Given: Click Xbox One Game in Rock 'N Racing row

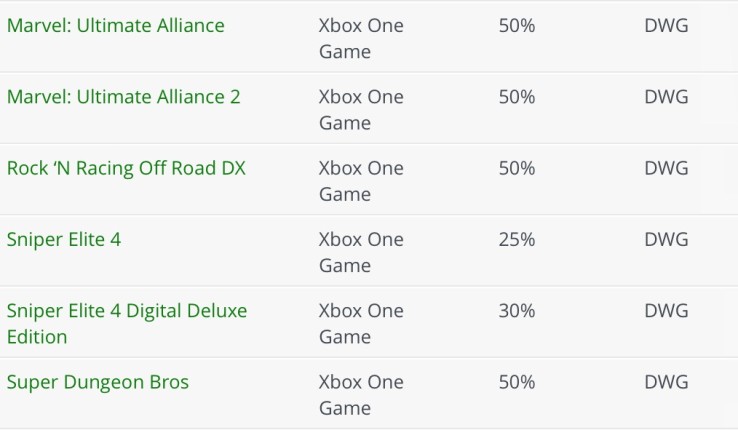Looking at the screenshot, I should (x=358, y=181).
